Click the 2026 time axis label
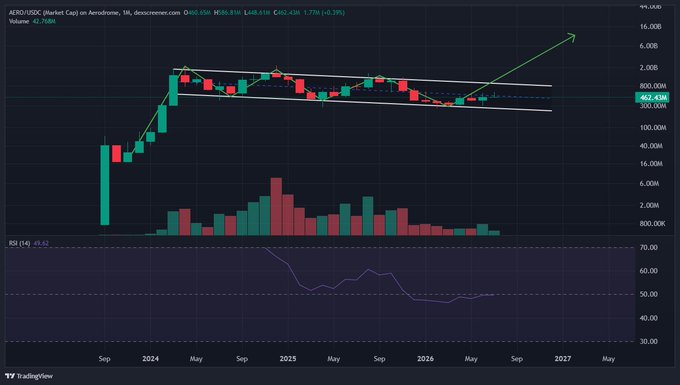 (x=425, y=359)
